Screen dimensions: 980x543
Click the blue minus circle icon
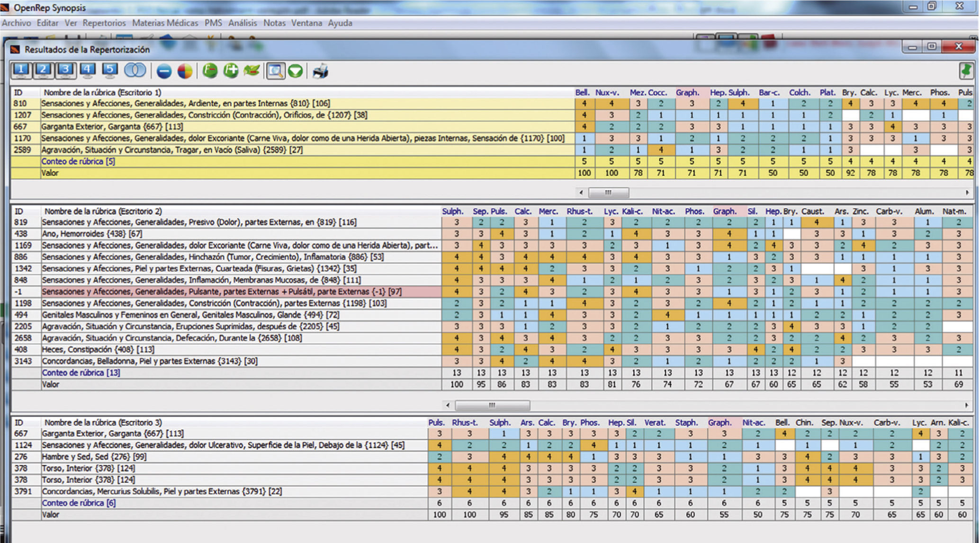click(x=164, y=71)
